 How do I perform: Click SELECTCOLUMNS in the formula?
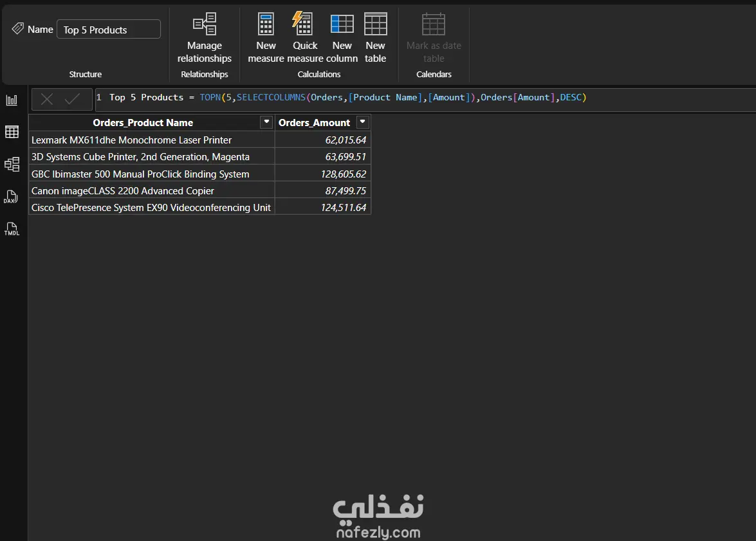tap(271, 97)
